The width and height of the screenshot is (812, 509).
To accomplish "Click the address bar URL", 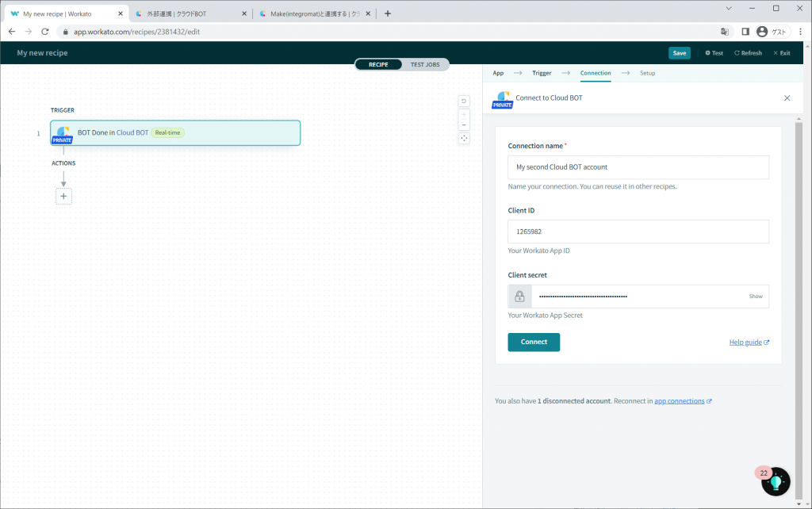I will point(136,32).
